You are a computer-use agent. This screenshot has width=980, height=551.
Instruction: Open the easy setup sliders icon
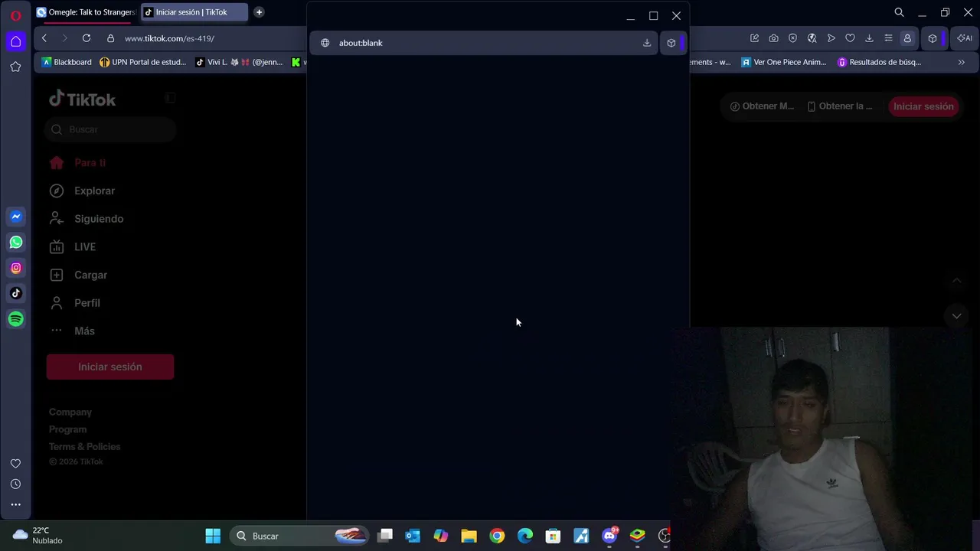click(888, 38)
